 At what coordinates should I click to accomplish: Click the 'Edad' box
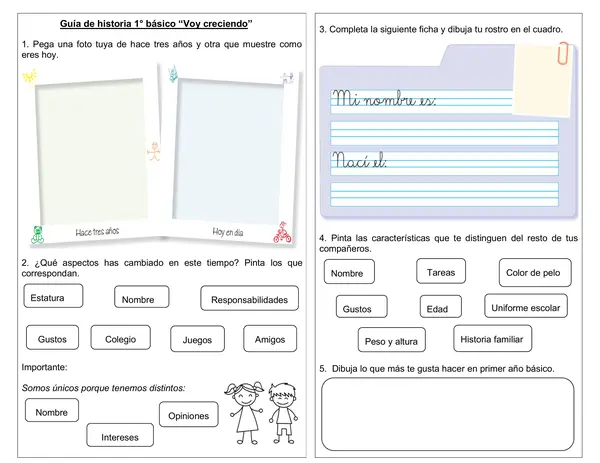click(441, 306)
